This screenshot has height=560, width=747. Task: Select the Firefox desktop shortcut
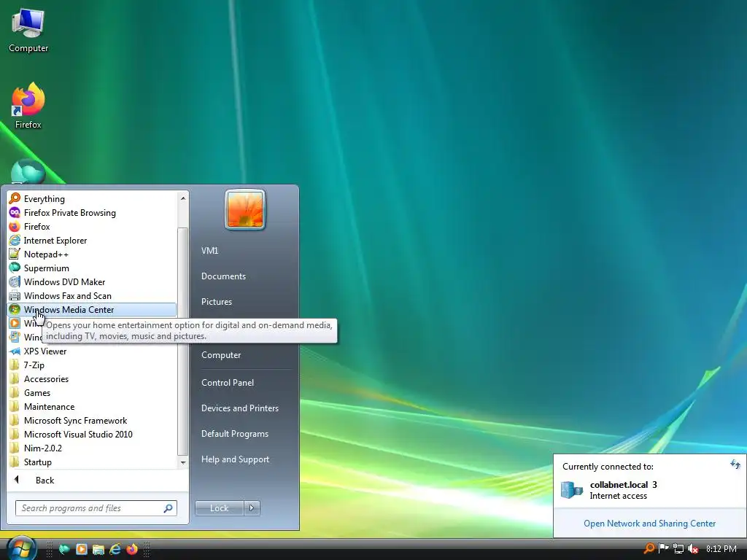tap(28, 106)
